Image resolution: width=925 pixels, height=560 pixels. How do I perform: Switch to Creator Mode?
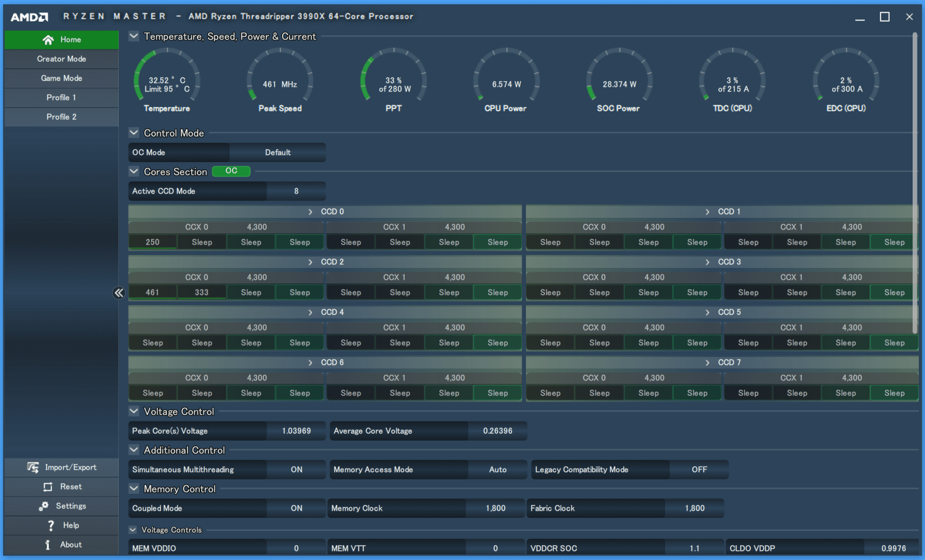click(x=61, y=59)
